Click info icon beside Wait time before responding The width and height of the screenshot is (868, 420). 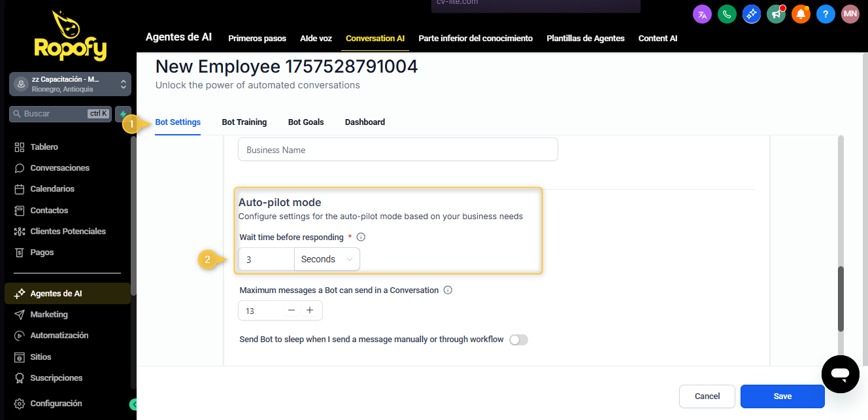click(x=361, y=237)
